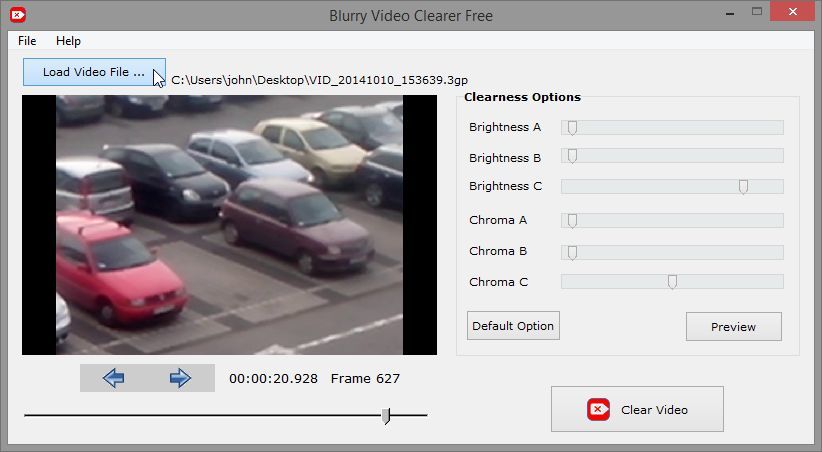Start processing with Clear Video button

[x=637, y=410]
